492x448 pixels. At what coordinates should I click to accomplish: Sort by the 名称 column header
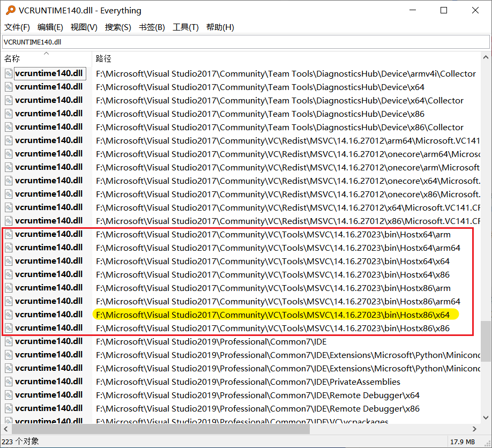(x=47, y=58)
